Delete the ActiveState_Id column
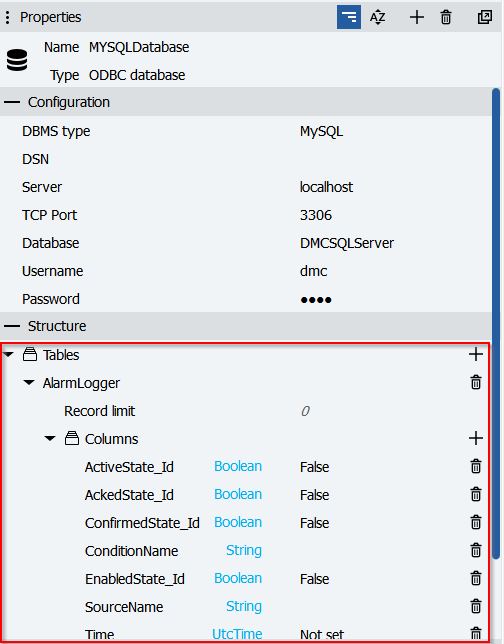The width and height of the screenshot is (504, 644). click(x=476, y=466)
